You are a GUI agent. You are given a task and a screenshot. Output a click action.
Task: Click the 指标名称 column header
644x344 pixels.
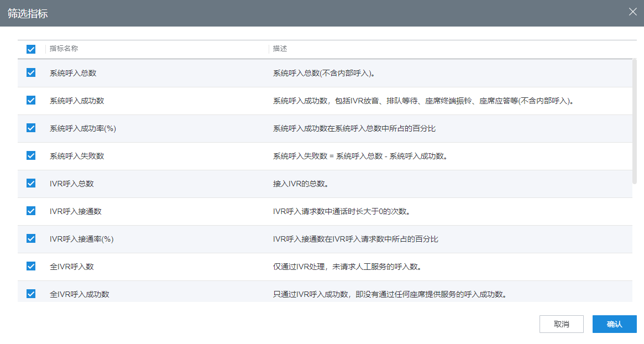(x=64, y=49)
